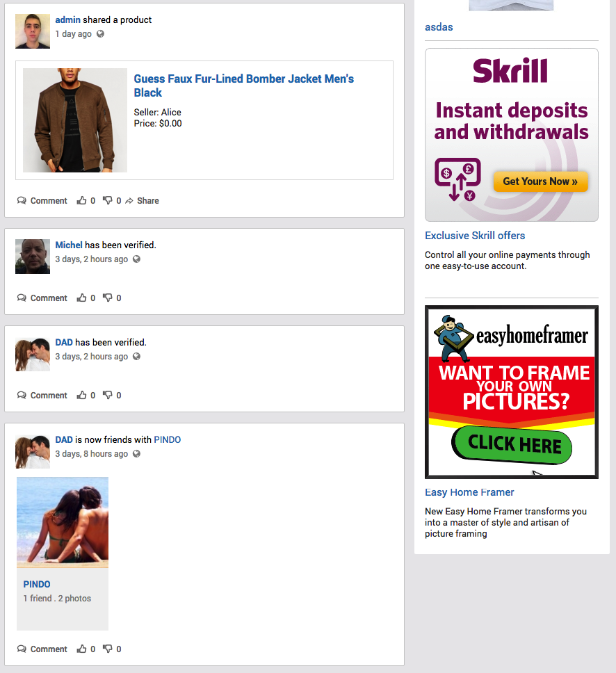Screen dimensions: 616x673
Task: Click globe privacy icon on admin's post
Action: (100, 34)
